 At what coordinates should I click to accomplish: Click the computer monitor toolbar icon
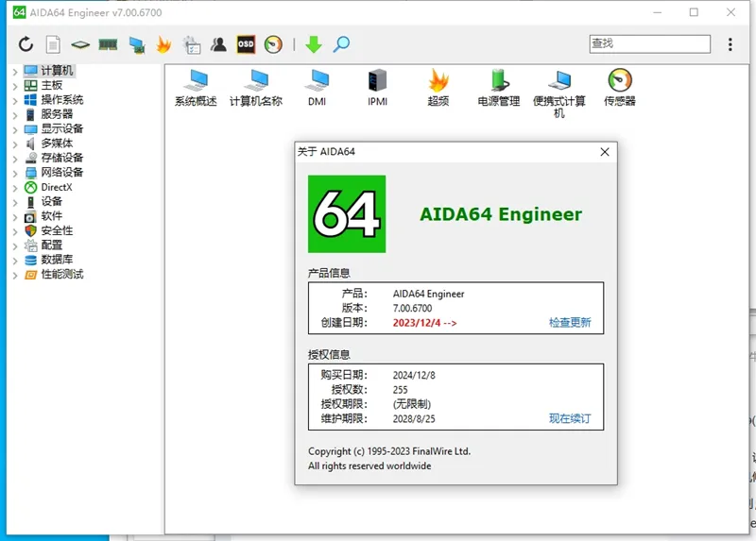(x=137, y=45)
